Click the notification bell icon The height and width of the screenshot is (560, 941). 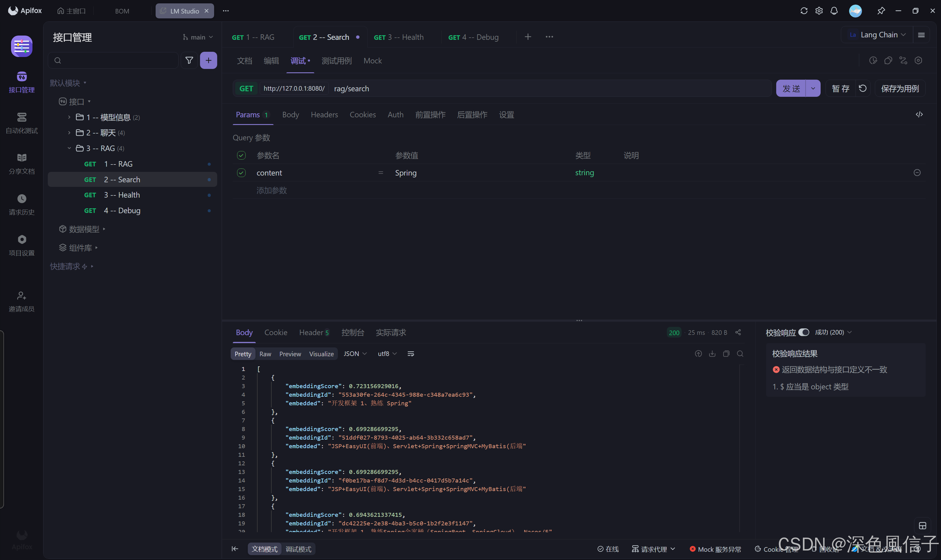(x=834, y=10)
